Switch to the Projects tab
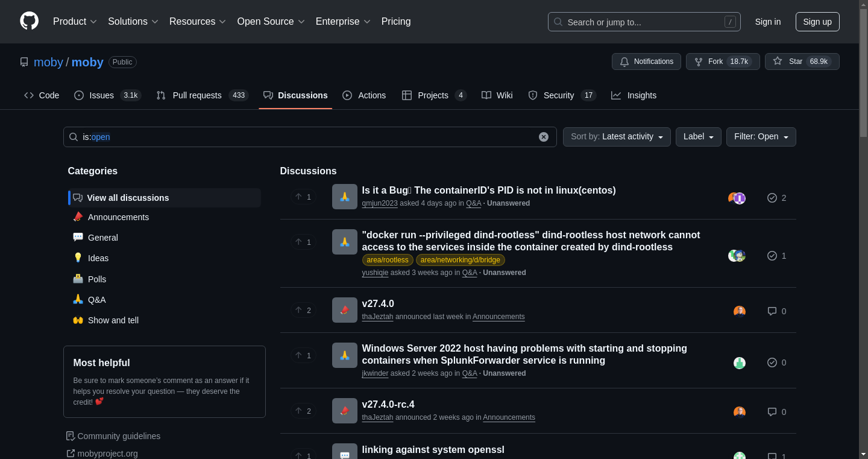Viewport: 868px width, 459px height. point(434,95)
